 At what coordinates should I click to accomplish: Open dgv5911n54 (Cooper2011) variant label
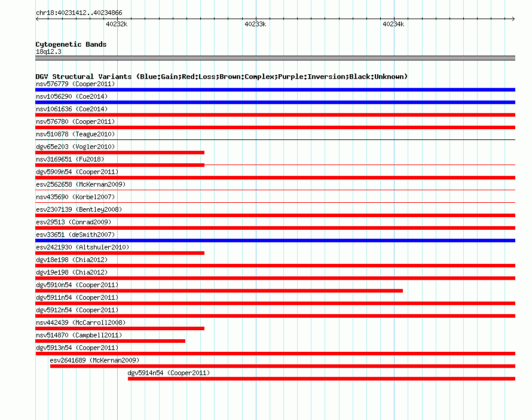pyautogui.click(x=77, y=297)
